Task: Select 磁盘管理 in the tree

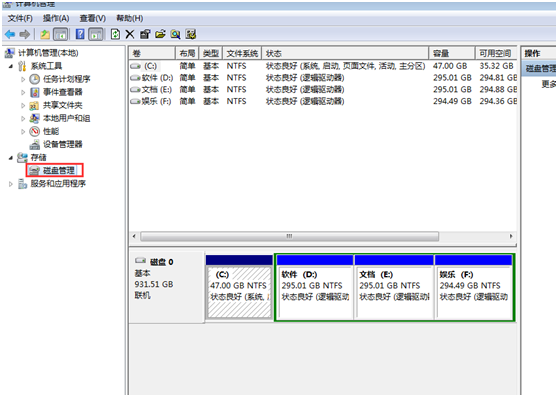Action: coord(59,170)
